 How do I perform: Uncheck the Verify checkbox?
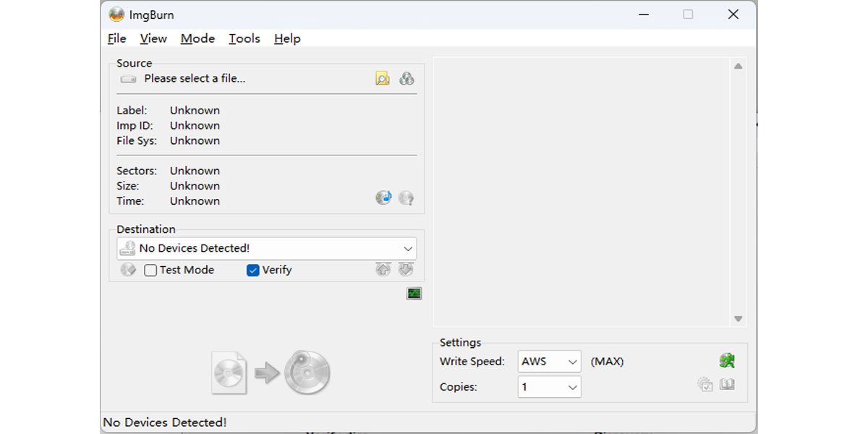point(253,271)
